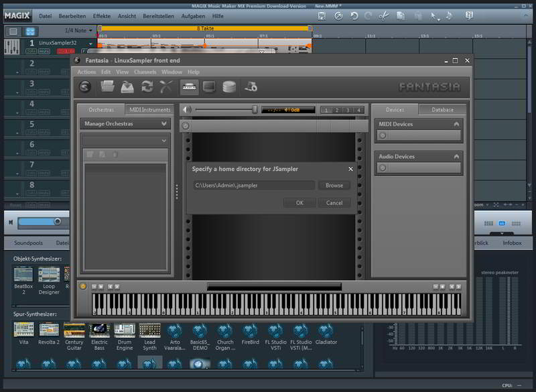Open the Actions menu in Fantasia
Screen dimensions: 536x392
coord(86,72)
